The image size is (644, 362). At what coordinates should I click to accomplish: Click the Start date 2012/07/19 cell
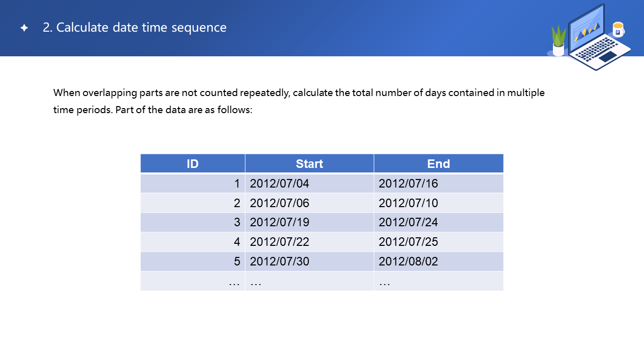[280, 222]
